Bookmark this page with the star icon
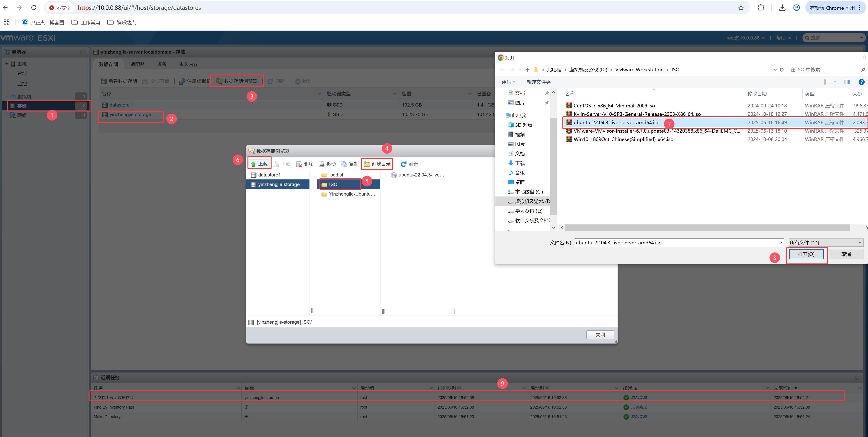The height and width of the screenshot is (437, 868). (x=741, y=8)
